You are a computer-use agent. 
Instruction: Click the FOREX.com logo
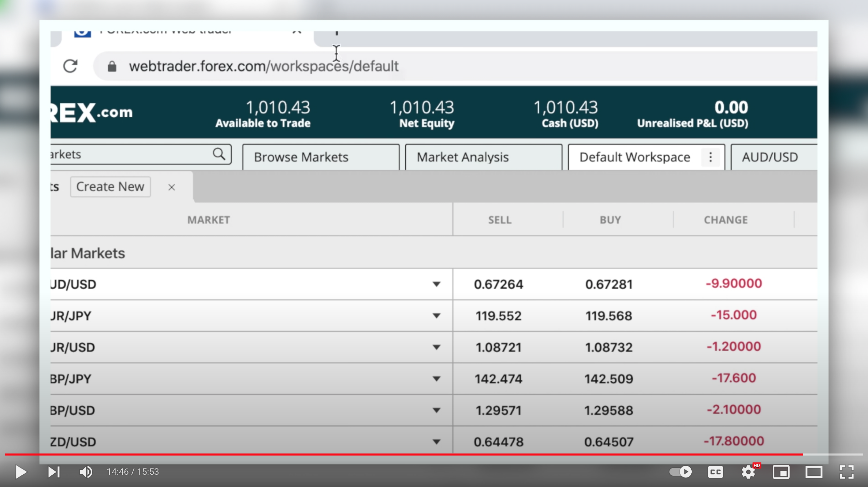92,113
